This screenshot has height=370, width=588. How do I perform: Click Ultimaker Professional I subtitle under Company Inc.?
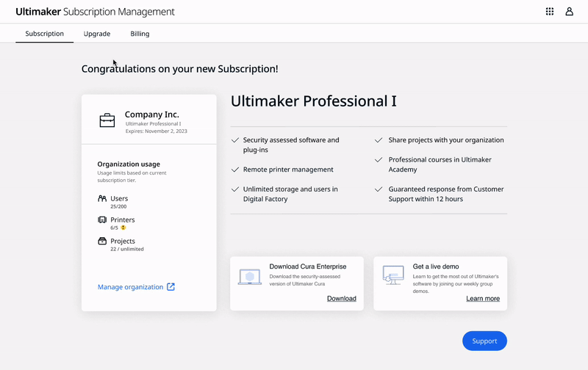(x=153, y=123)
